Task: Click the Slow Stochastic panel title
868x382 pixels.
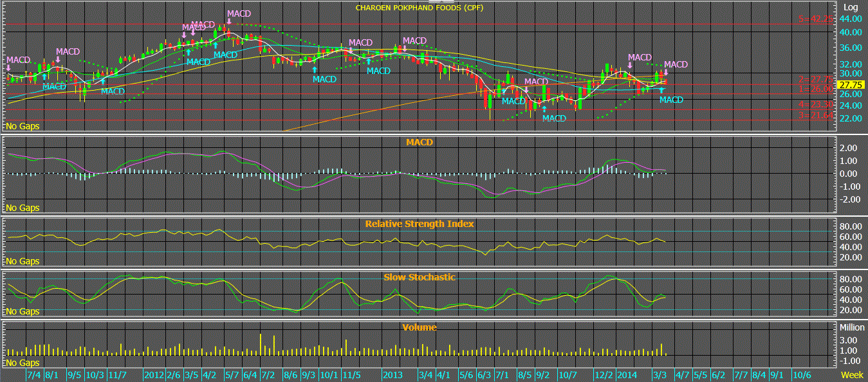Action: (420, 277)
